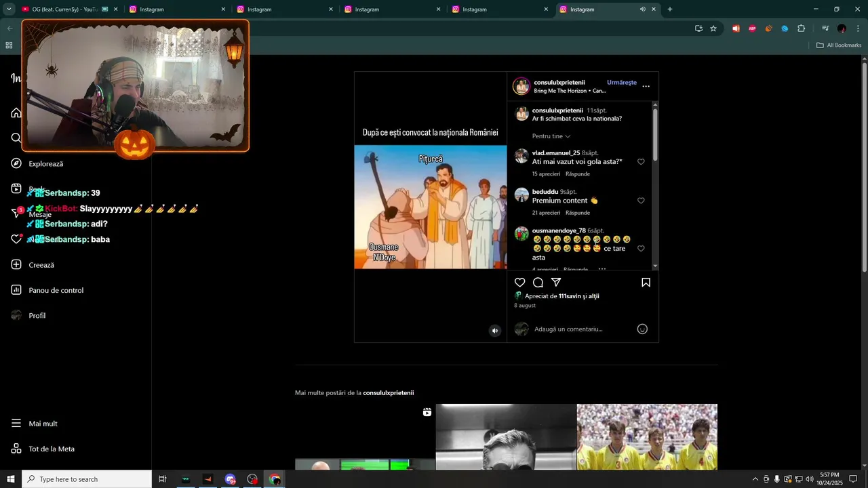Open 111savin's profile from likes line
This screenshot has height=488, width=868.
pyautogui.click(x=570, y=296)
